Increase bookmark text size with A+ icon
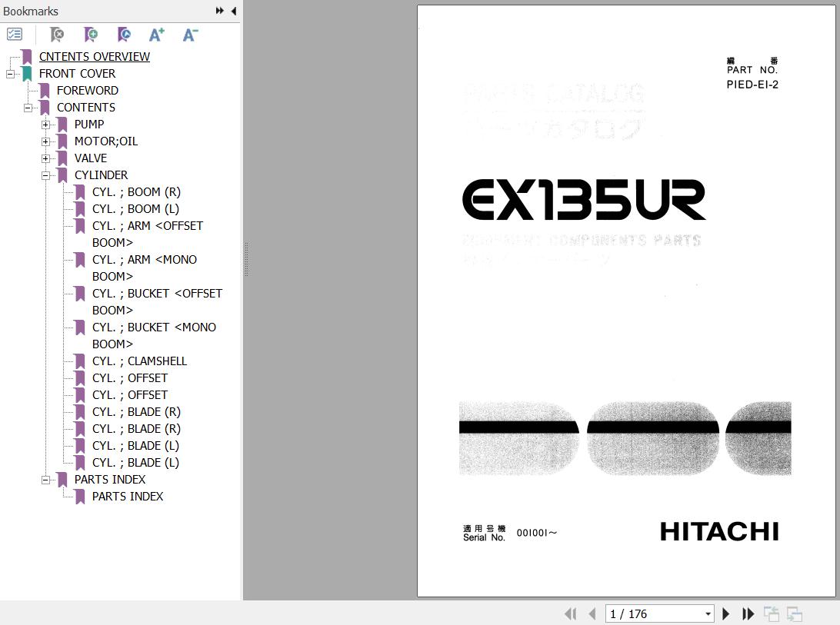This screenshot has height=625, width=840. [156, 35]
